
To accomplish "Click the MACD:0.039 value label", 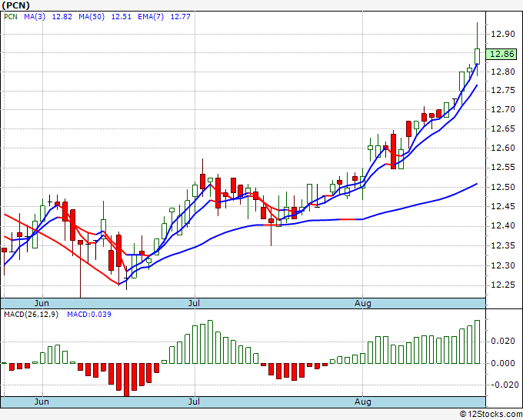I will (x=89, y=315).
